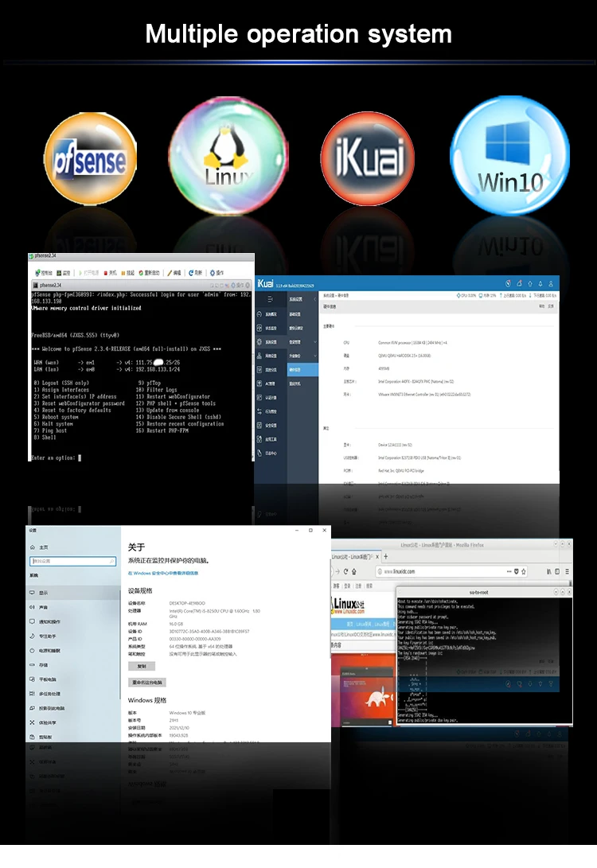
Task: Open a new tab in Firefox
Action: click(x=386, y=556)
